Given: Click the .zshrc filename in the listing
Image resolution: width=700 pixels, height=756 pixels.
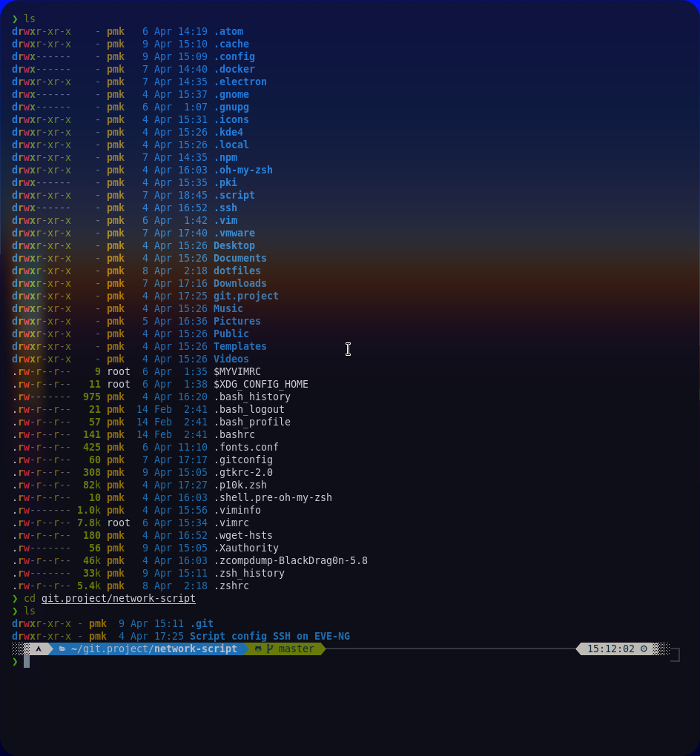Looking at the screenshot, I should click(230, 586).
